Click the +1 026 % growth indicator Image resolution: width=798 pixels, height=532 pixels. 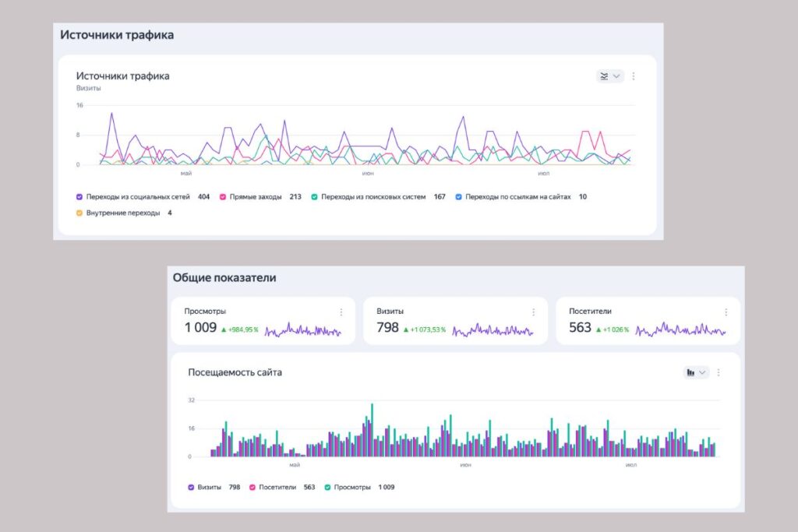pos(613,329)
